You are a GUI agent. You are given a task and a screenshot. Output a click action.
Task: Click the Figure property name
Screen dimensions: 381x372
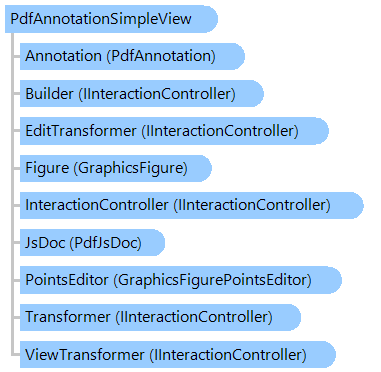[47, 168]
